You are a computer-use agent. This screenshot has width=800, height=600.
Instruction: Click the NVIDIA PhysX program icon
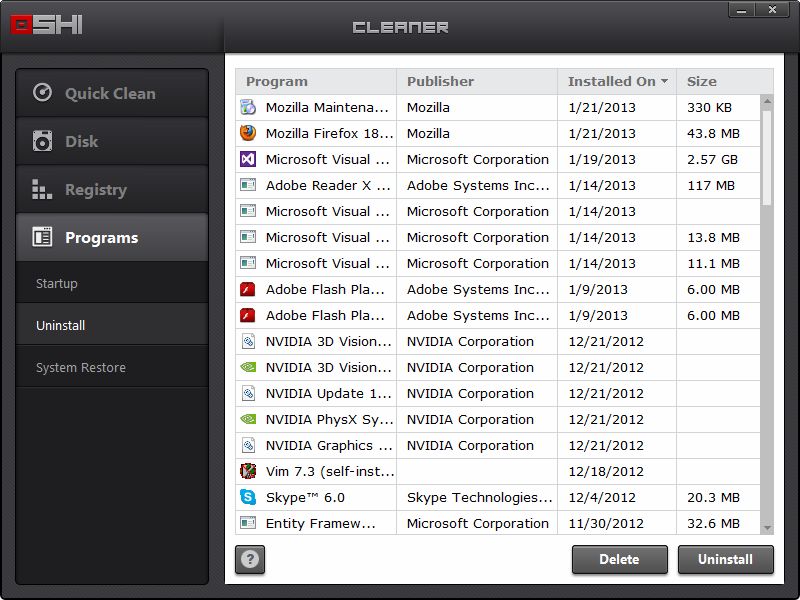coord(248,419)
